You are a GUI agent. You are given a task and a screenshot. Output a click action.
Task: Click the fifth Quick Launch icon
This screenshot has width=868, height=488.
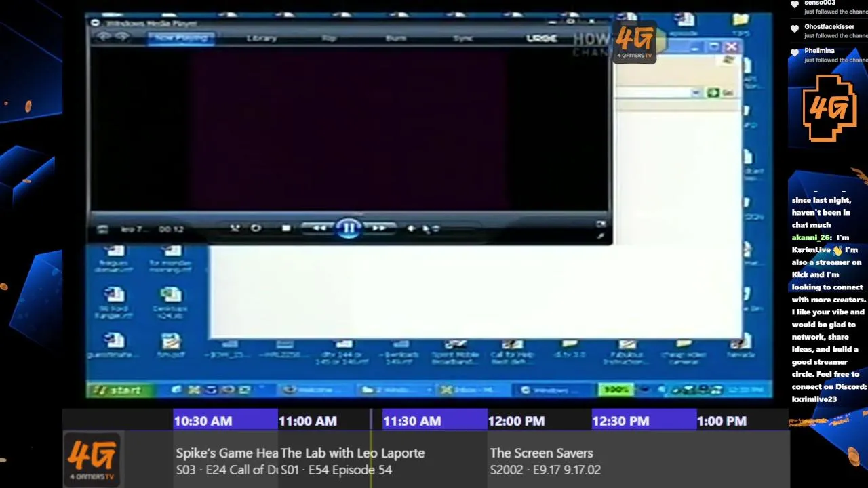245,390
